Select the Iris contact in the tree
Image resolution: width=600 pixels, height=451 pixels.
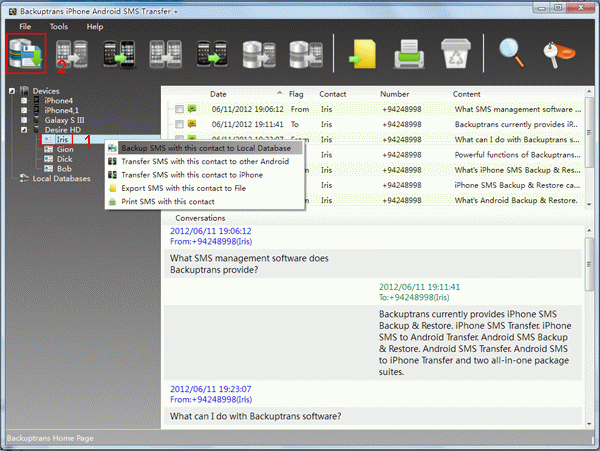[62, 140]
